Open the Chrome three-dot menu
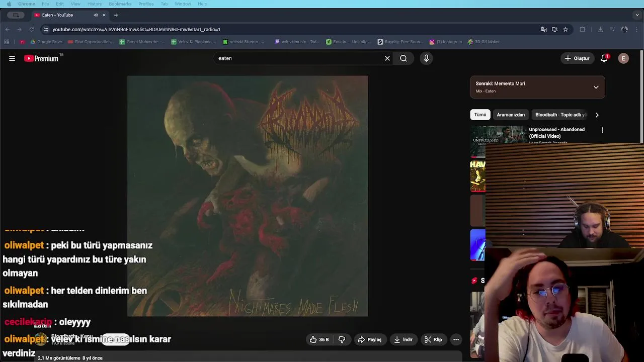The width and height of the screenshot is (644, 362). [637, 30]
